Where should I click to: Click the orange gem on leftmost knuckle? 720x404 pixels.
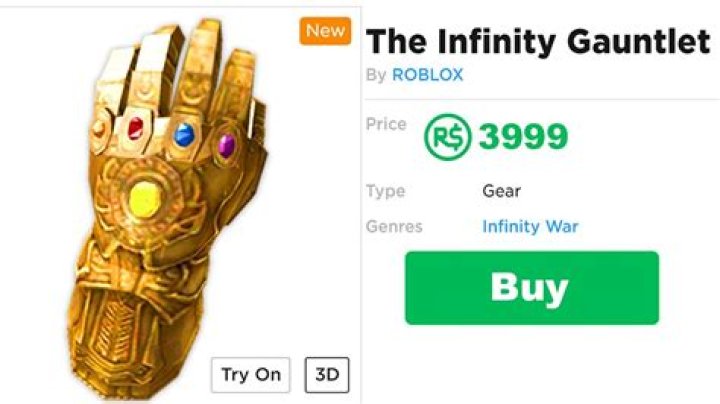coord(100,130)
